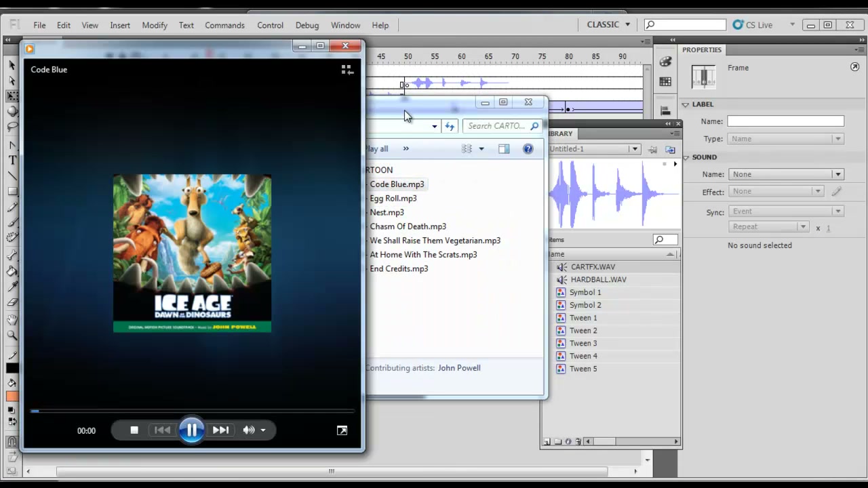Click the pin library icon
Screen dimensions: 868x488
click(x=652, y=149)
